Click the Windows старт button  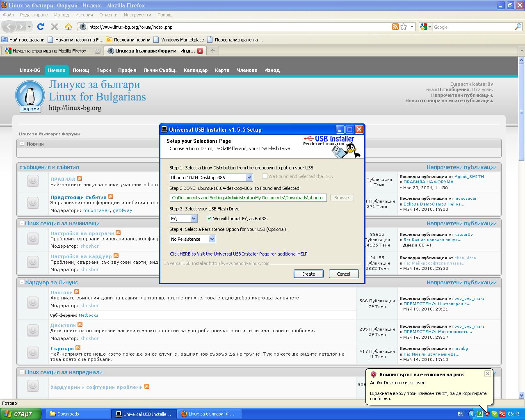(x=21, y=414)
